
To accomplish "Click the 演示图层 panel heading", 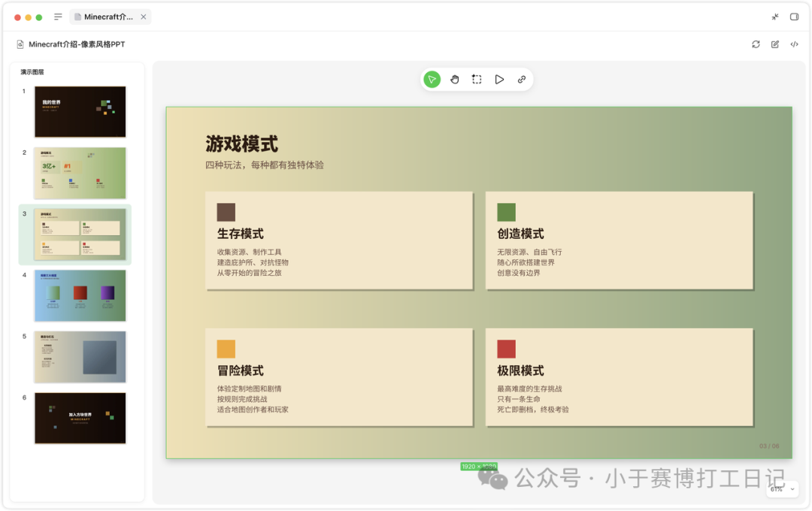I will [32, 72].
